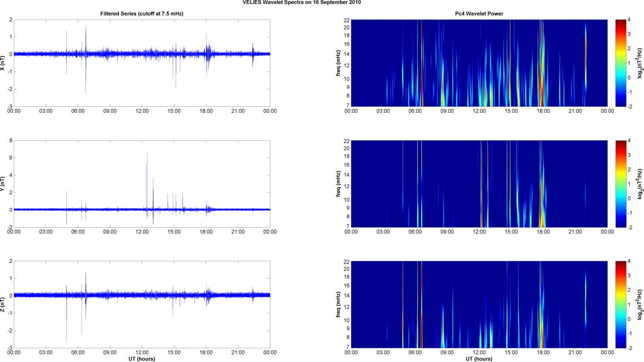This screenshot has width=644, height=362.
Task: Click the main title 'VELIES Wavelet Spectra'
Action: point(301,3)
